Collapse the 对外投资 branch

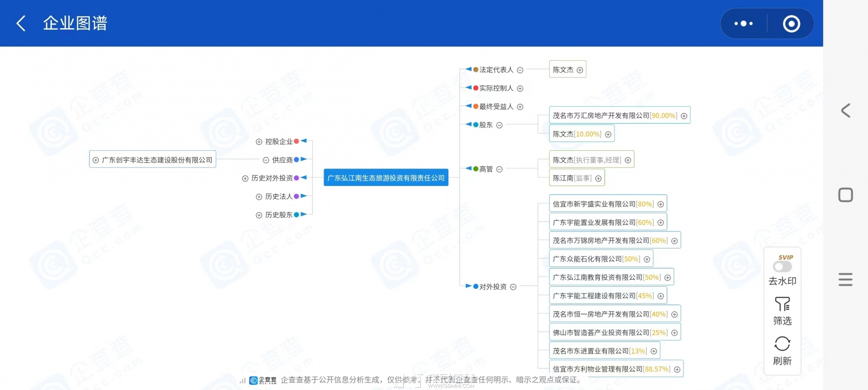(513, 287)
